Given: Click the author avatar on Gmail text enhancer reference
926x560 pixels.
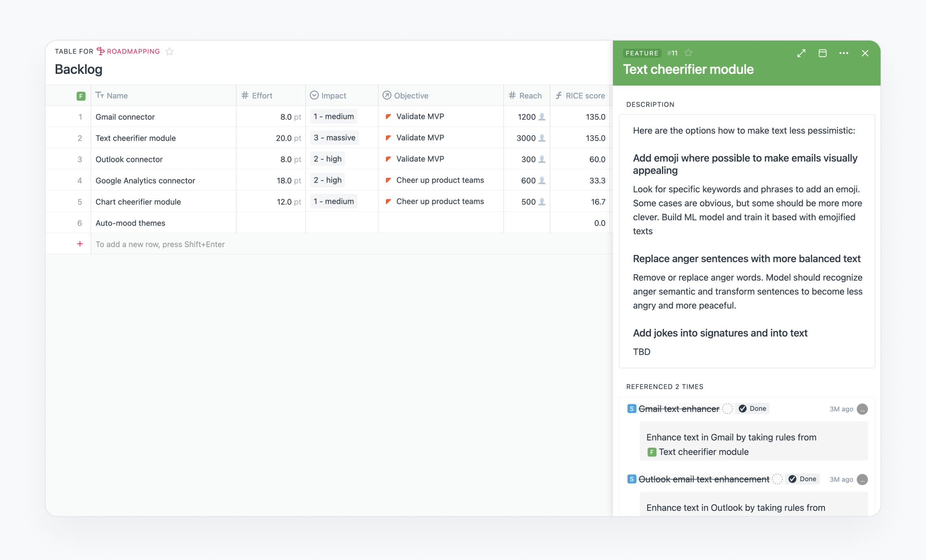Looking at the screenshot, I should [x=862, y=409].
